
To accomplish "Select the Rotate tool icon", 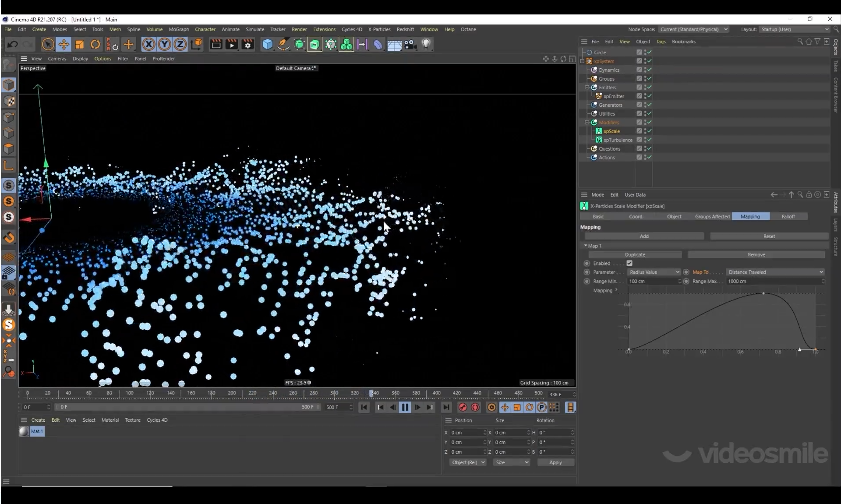I will (95, 44).
